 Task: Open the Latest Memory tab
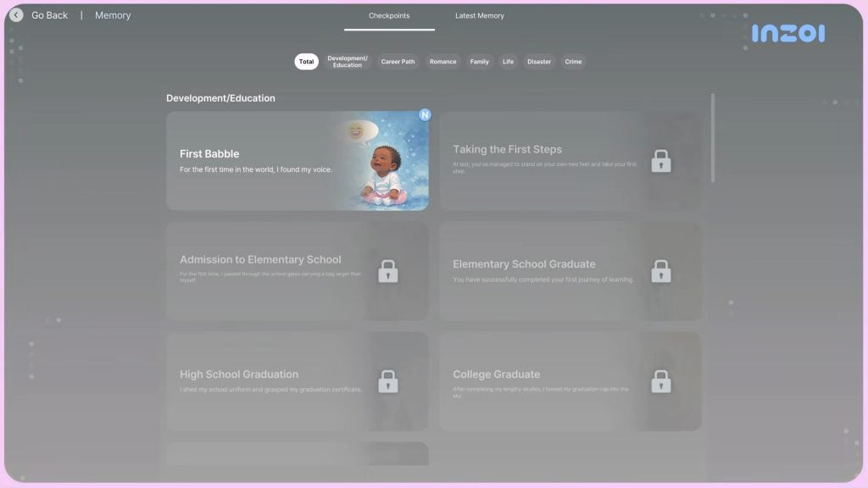479,16
